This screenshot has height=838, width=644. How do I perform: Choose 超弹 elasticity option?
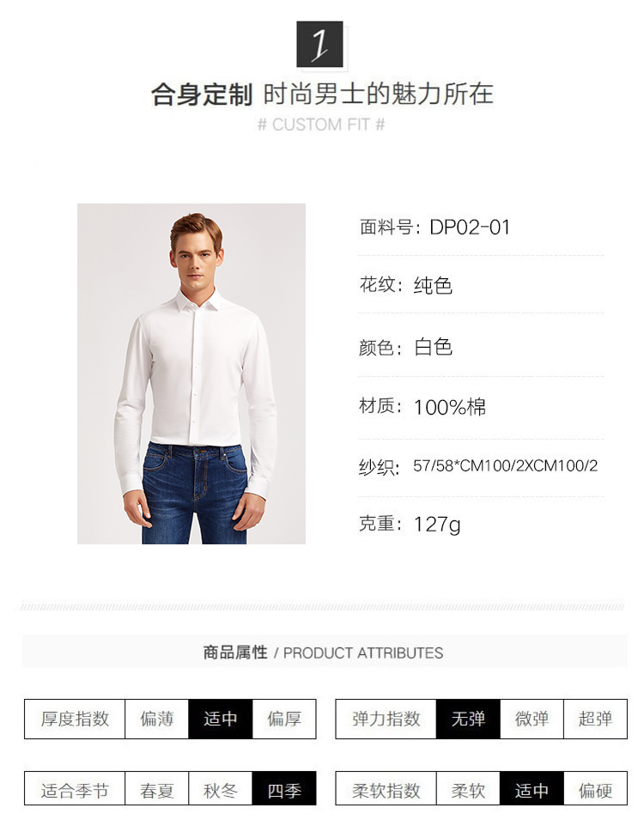pos(595,719)
